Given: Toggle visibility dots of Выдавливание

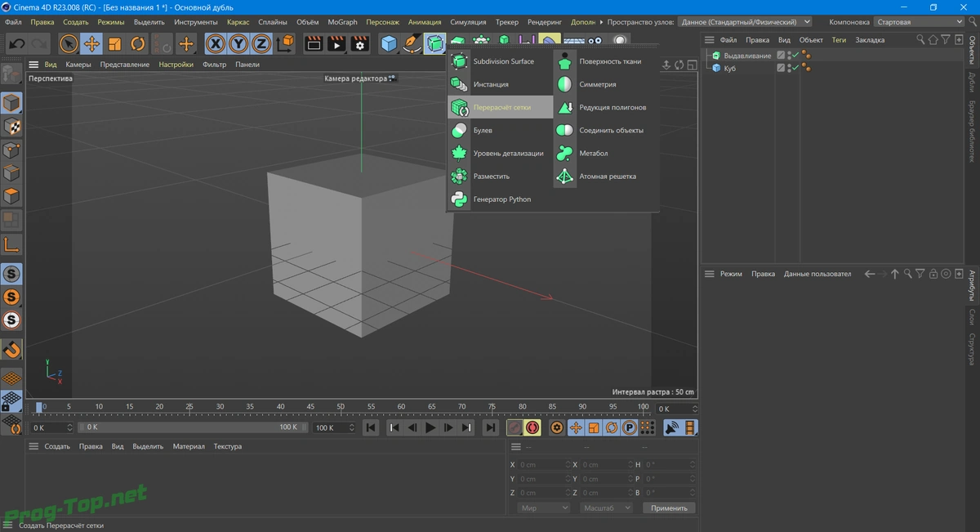Looking at the screenshot, I should [789, 56].
